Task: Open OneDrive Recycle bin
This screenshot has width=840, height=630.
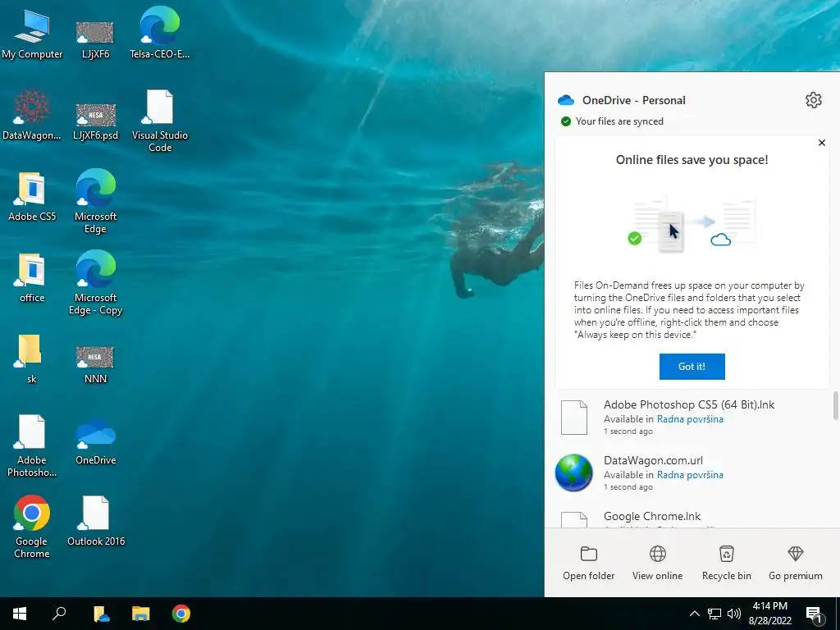Action: tap(727, 563)
